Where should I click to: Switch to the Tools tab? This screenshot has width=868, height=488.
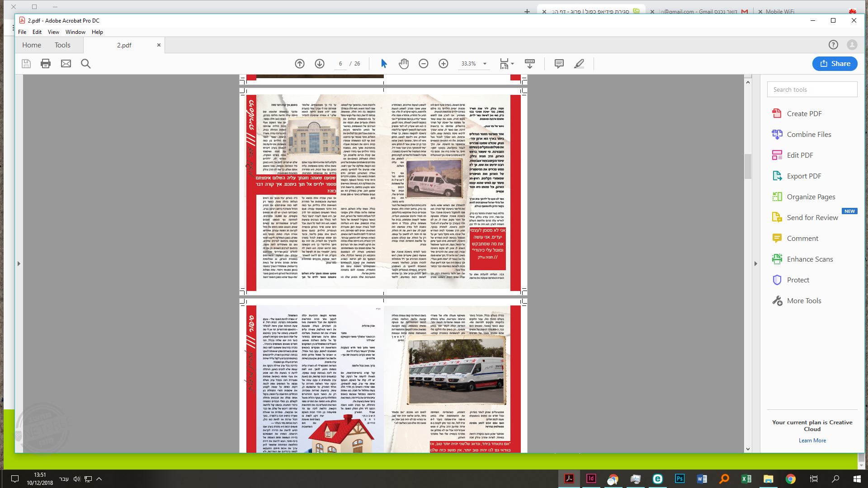[62, 45]
